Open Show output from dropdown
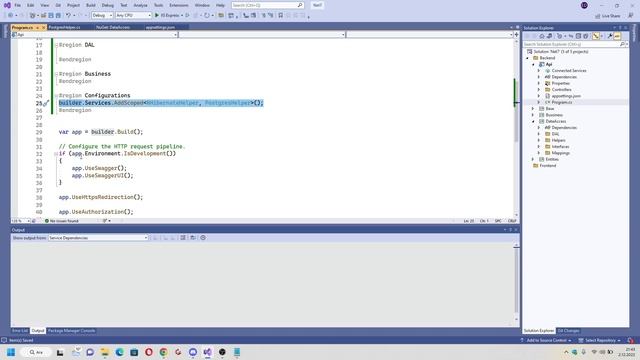 tap(98, 238)
